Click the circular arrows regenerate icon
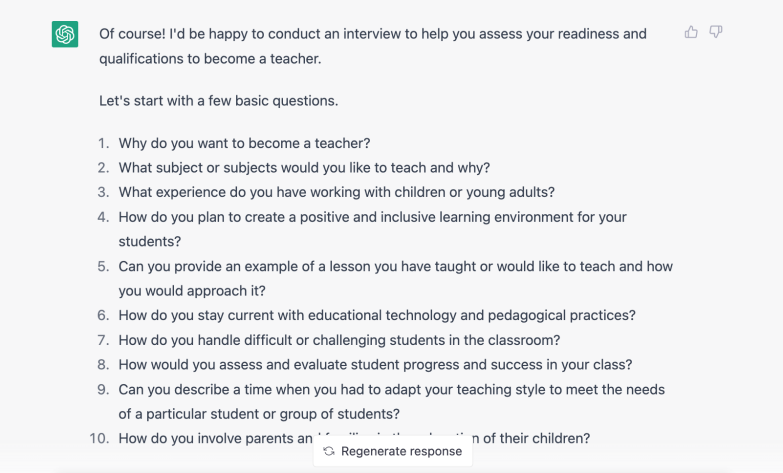 329,451
